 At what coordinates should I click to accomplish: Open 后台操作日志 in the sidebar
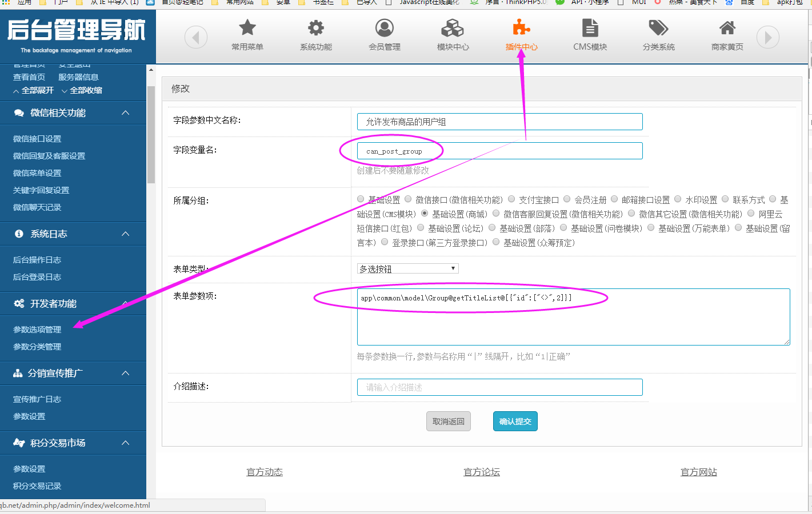[37, 260]
